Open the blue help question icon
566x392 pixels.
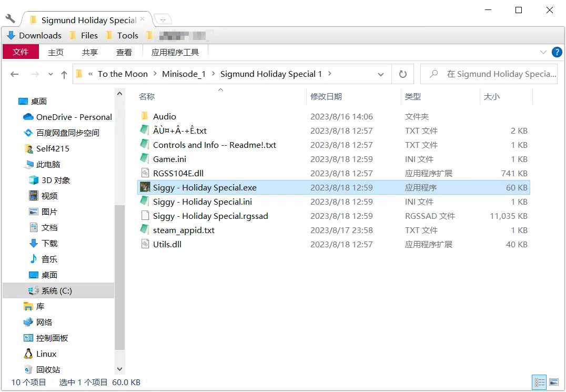557,52
